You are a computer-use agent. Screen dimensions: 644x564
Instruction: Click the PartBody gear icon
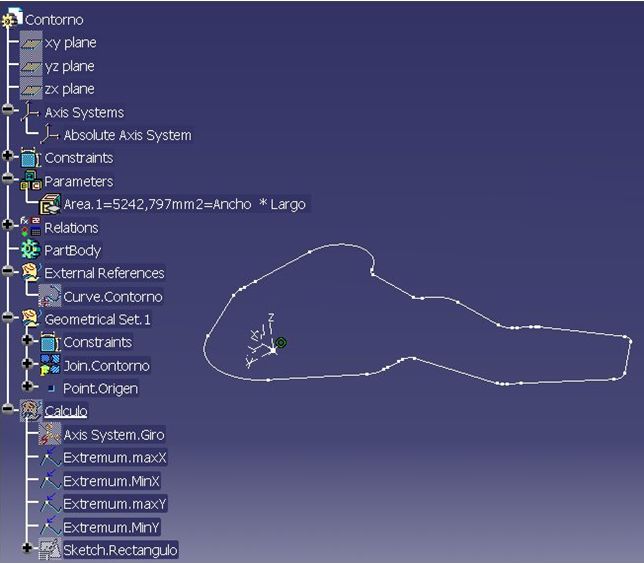(x=31, y=250)
